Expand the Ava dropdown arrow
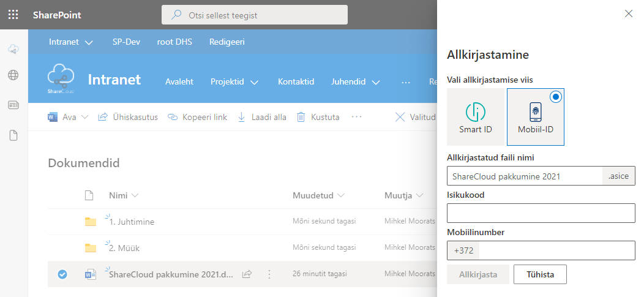 coord(84,117)
